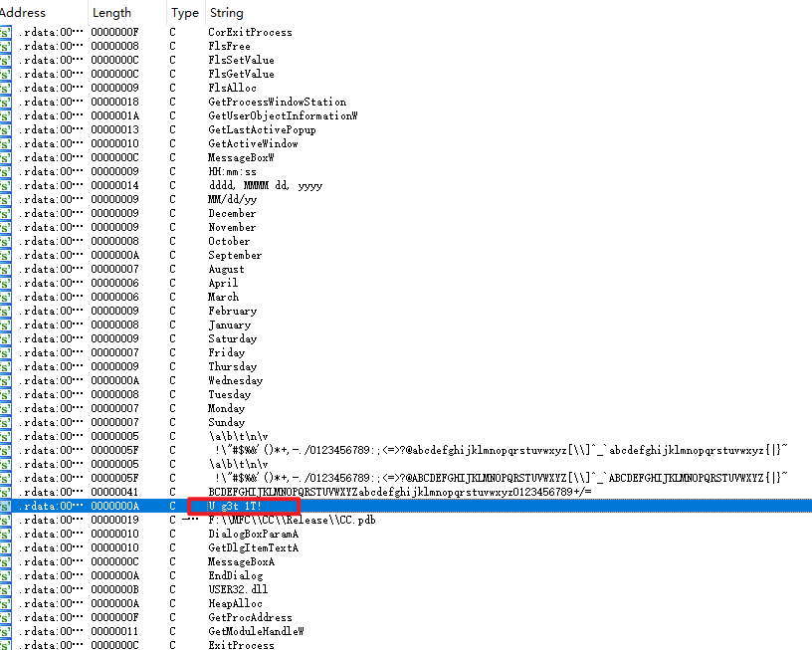Select the FlsSetValue string entry
The image size is (812, 650).
[241, 60]
